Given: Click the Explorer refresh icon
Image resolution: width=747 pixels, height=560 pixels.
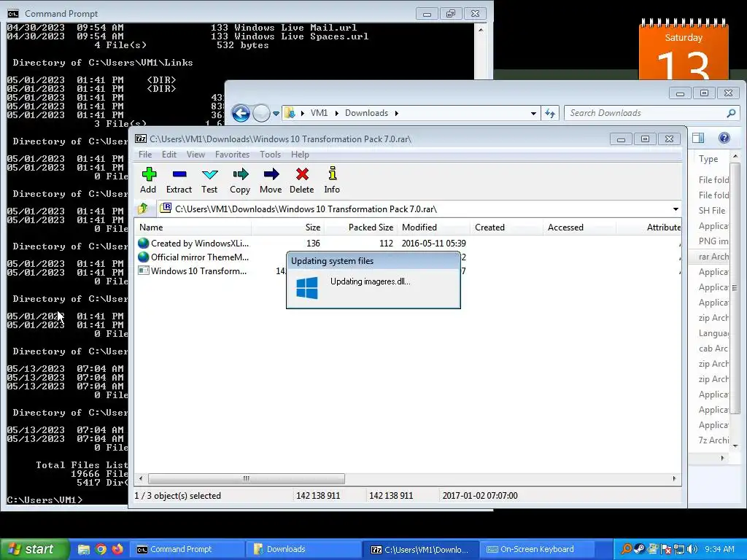Looking at the screenshot, I should 550,113.
